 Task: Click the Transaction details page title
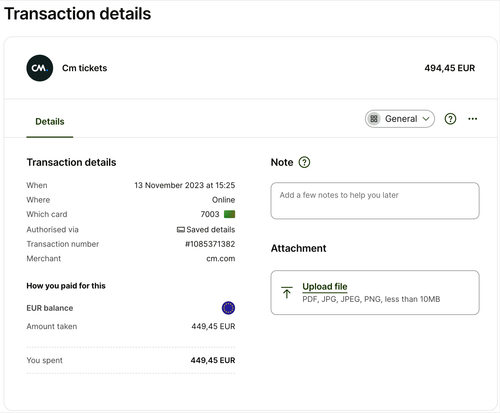[78, 14]
